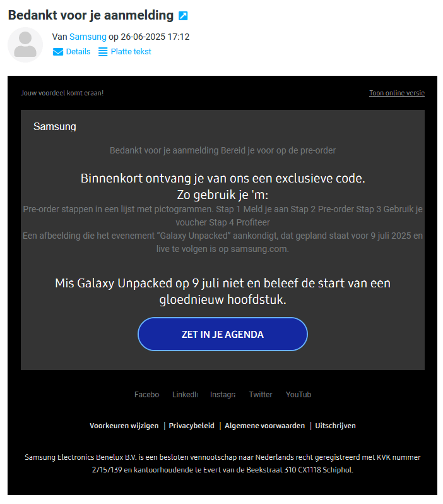Click the sender avatar picture
The height and width of the screenshot is (504, 443).
(x=25, y=45)
